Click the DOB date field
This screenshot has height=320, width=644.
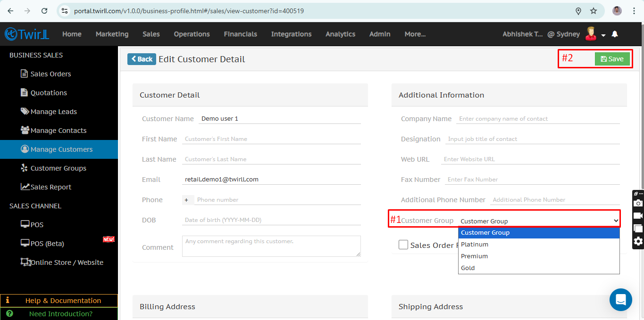click(271, 220)
